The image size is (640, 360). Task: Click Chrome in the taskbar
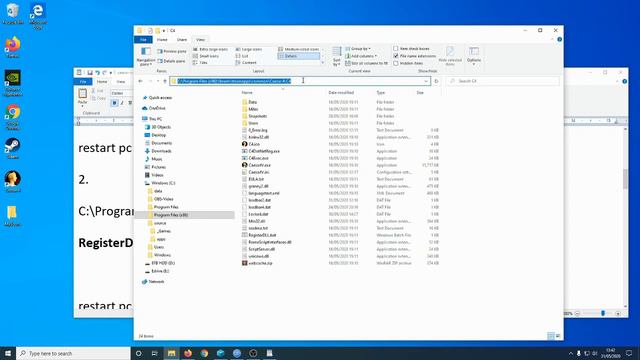(204, 353)
